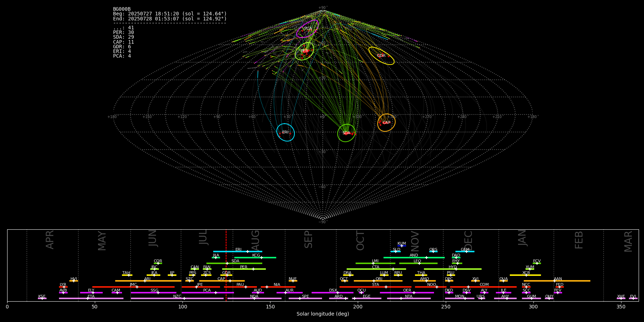
Task: Click the LMI shower label in timeline
Action: coord(375,261)
